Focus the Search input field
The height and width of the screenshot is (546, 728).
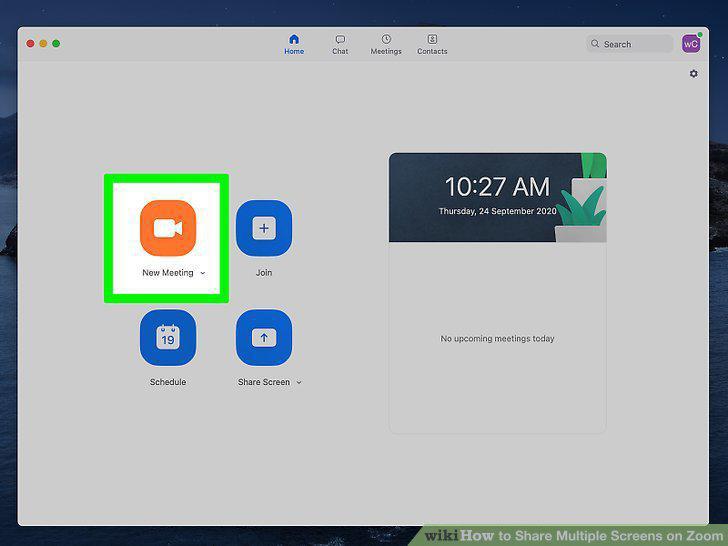click(x=629, y=44)
